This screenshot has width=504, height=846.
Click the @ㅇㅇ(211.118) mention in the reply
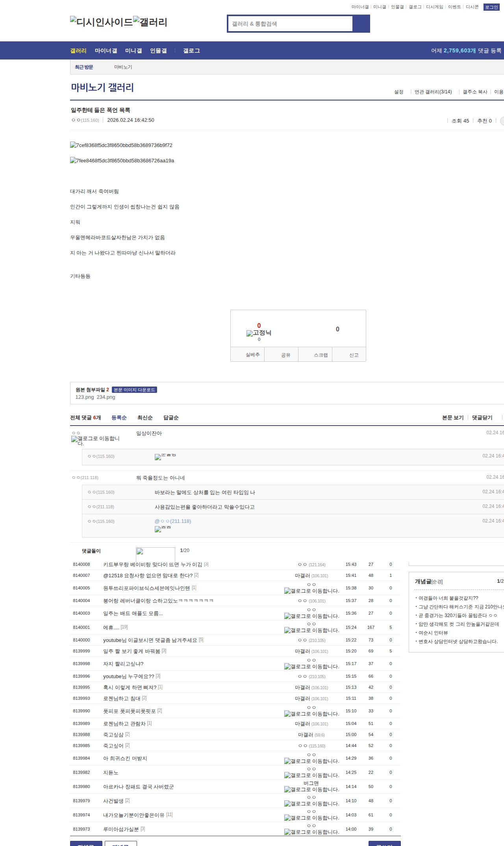pos(173,521)
